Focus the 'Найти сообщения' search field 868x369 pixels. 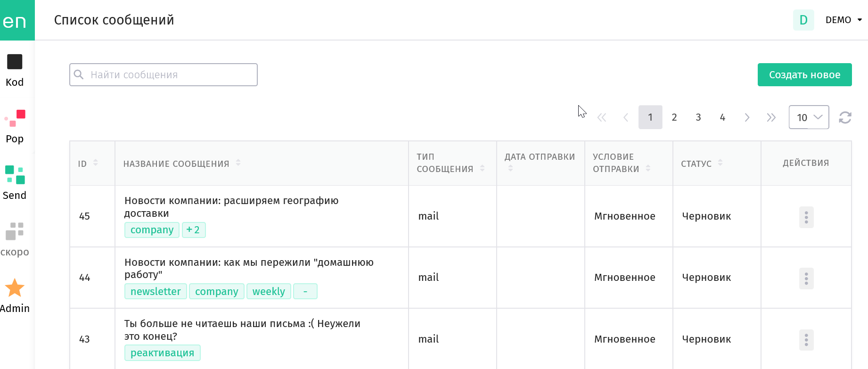pos(164,75)
